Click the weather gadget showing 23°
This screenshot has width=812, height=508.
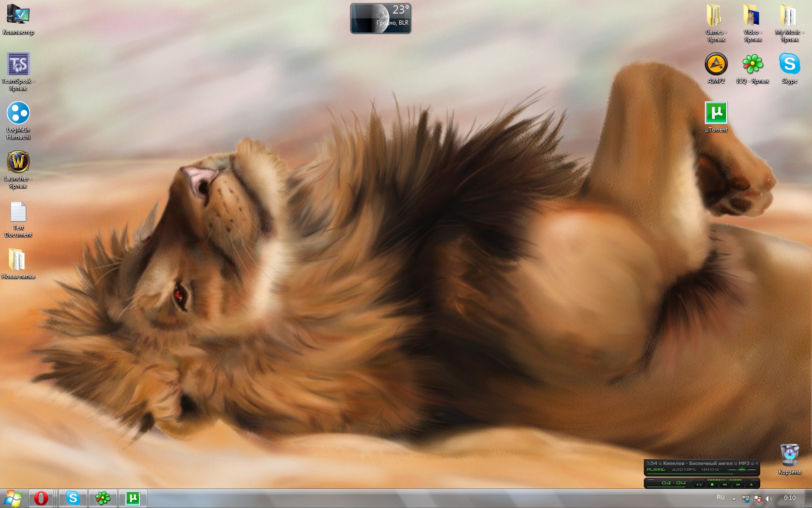(x=380, y=18)
